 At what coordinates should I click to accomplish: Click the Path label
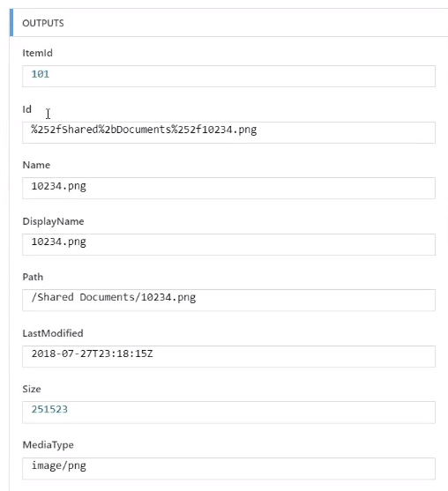33,277
